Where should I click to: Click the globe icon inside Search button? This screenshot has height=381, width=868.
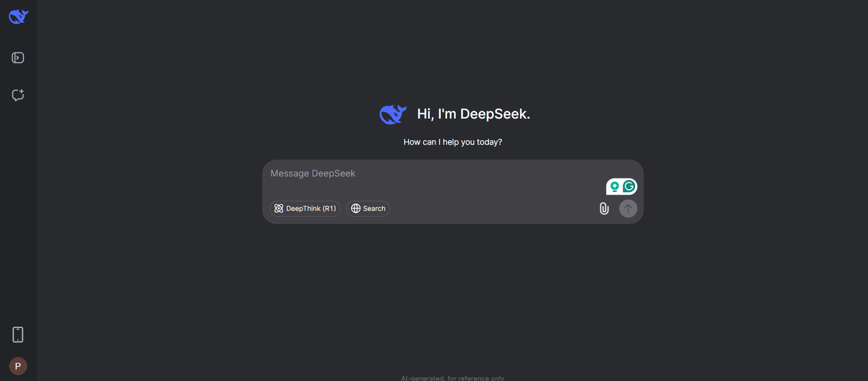click(356, 209)
